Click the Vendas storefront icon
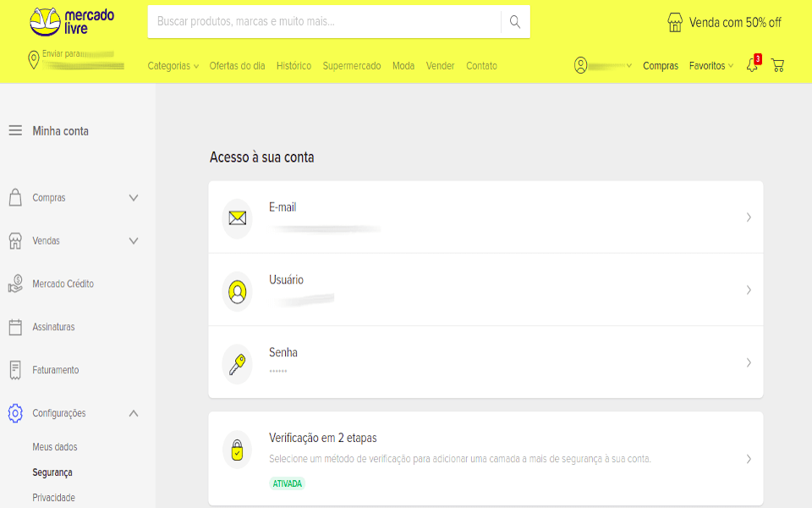This screenshot has width=812, height=508. click(15, 240)
